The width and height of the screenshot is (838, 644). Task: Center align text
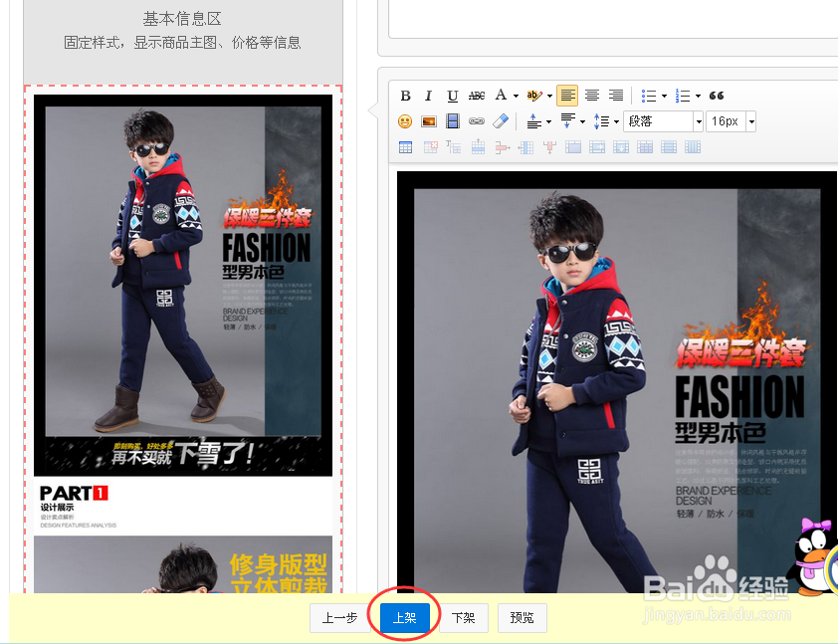tap(591, 96)
